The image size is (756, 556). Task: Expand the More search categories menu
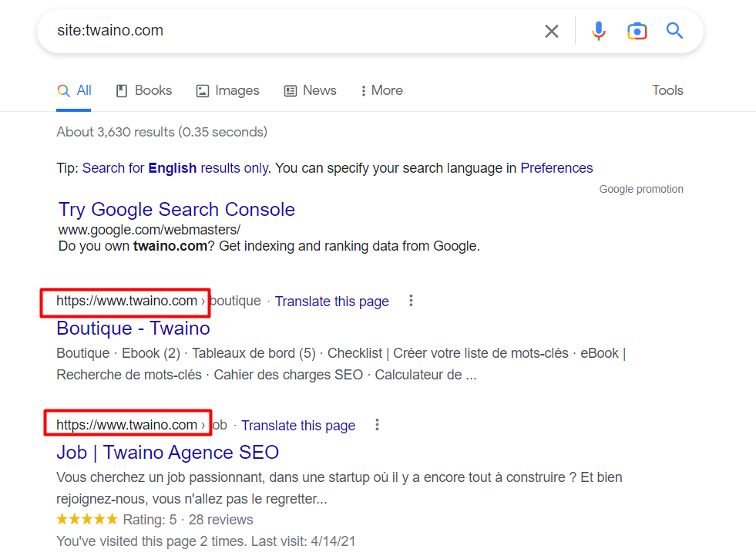(381, 90)
